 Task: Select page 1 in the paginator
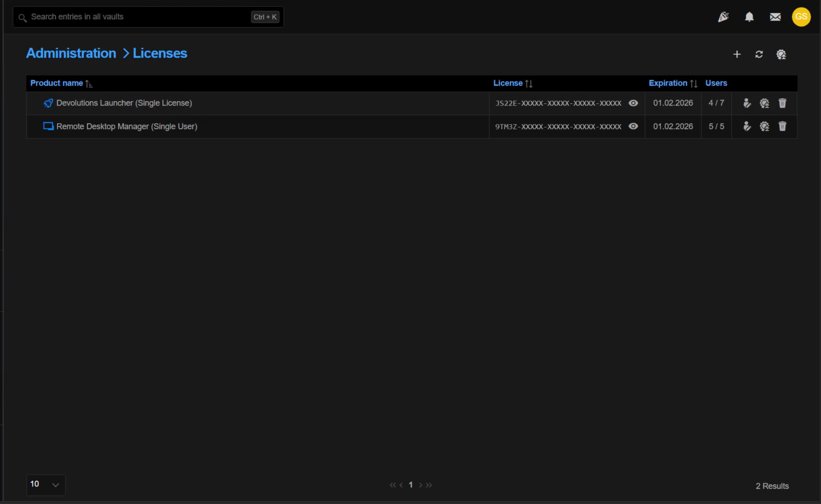click(x=411, y=485)
